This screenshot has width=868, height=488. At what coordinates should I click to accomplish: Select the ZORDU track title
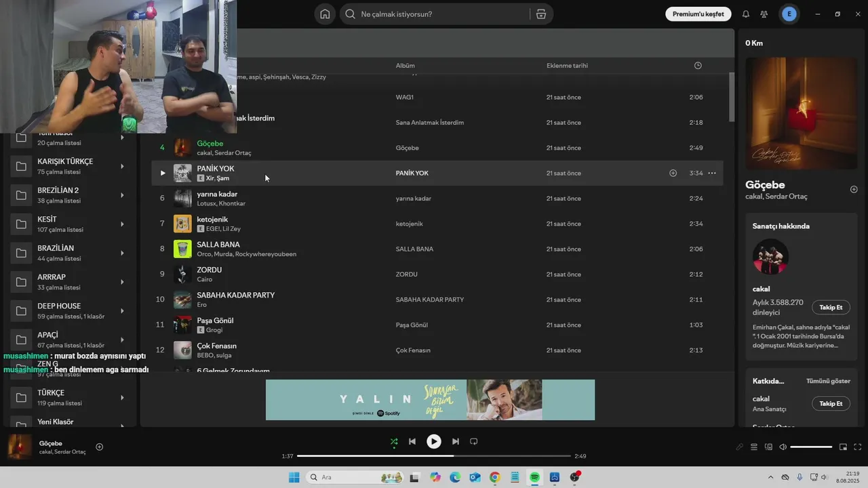tap(210, 270)
